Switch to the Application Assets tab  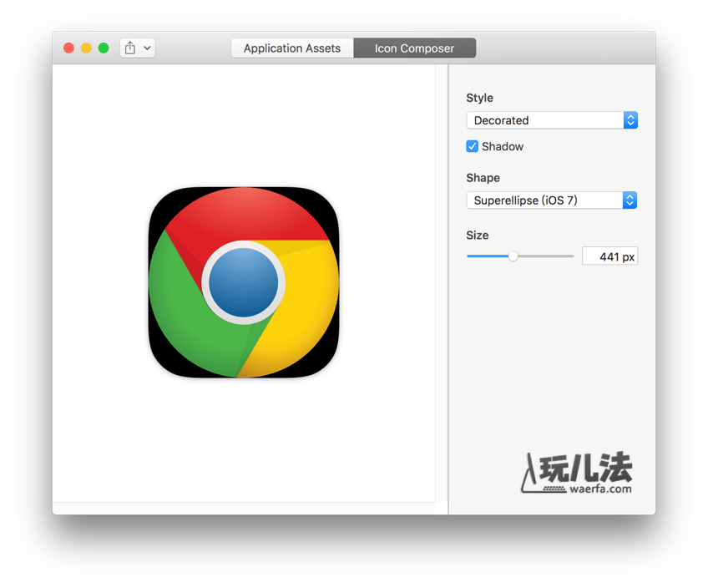point(291,48)
